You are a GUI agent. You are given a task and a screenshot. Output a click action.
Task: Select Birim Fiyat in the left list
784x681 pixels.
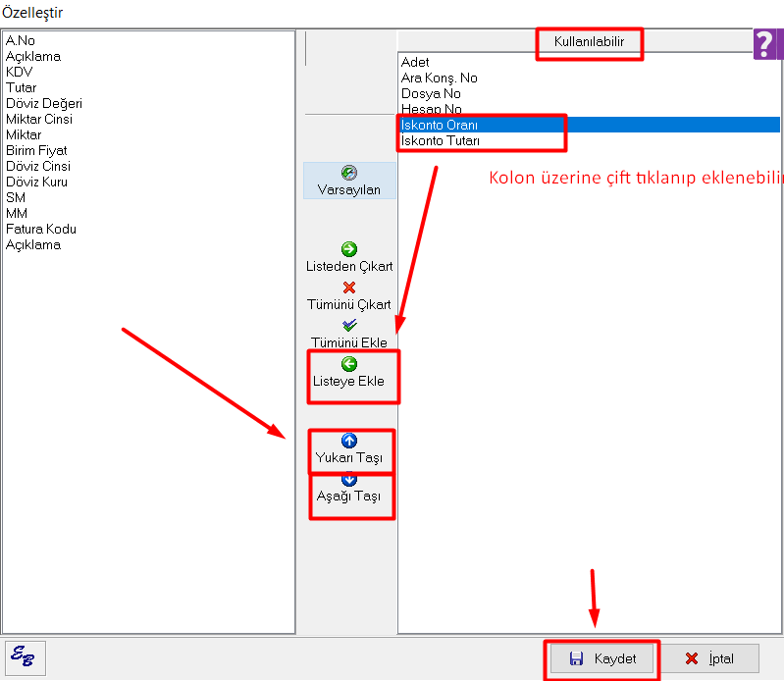pyautogui.click(x=148, y=150)
